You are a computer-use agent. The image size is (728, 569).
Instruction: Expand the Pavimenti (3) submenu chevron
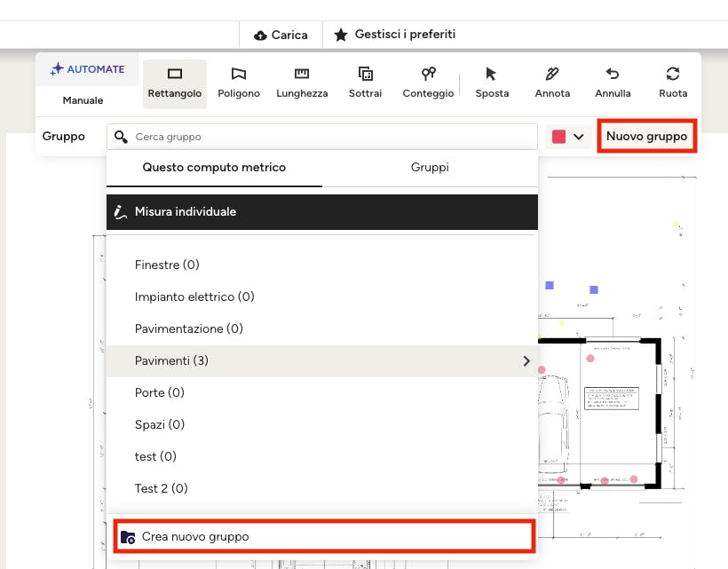click(x=526, y=361)
